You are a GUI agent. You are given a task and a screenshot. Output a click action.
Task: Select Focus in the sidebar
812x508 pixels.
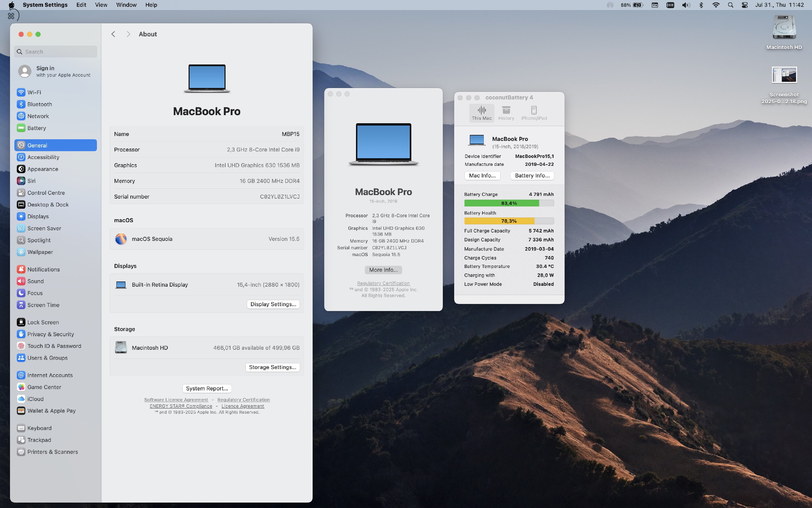tap(55, 293)
